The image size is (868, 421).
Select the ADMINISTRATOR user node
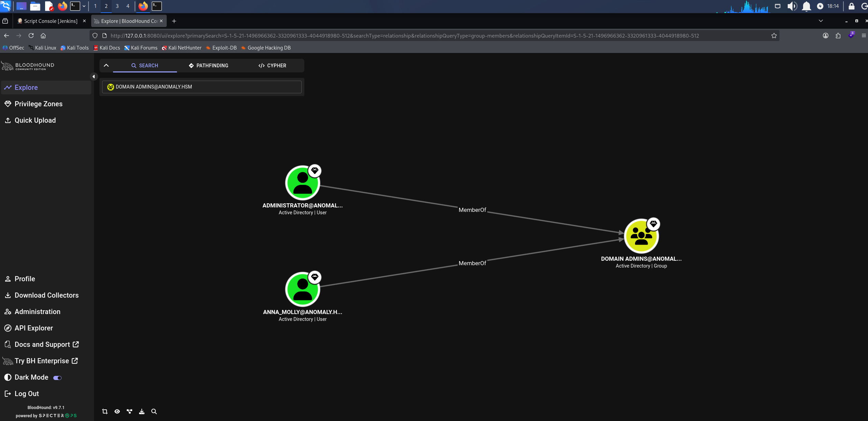[302, 183]
